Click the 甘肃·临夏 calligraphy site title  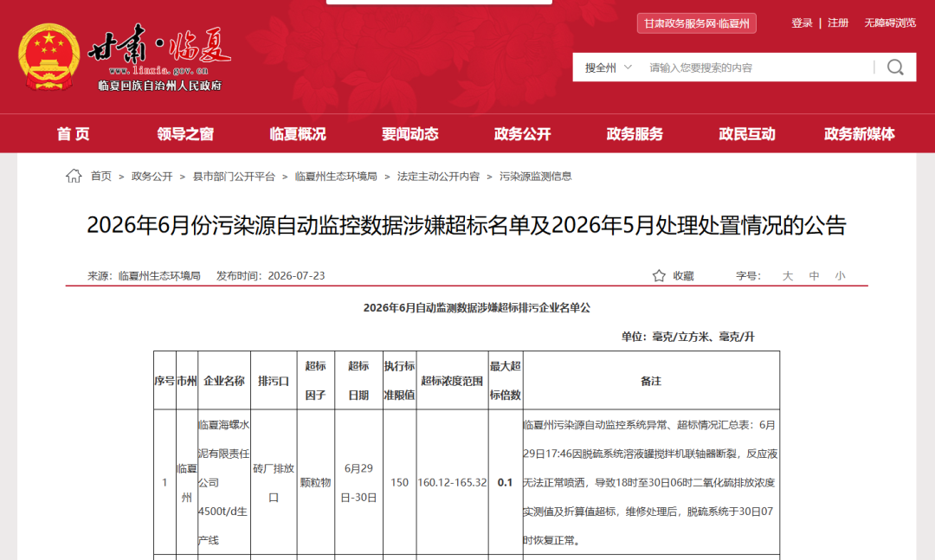159,45
